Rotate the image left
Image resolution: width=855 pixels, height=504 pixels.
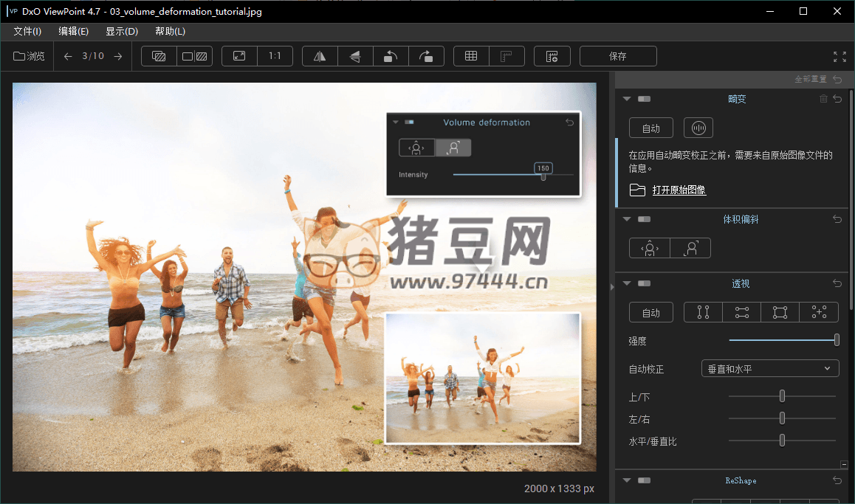tap(391, 57)
